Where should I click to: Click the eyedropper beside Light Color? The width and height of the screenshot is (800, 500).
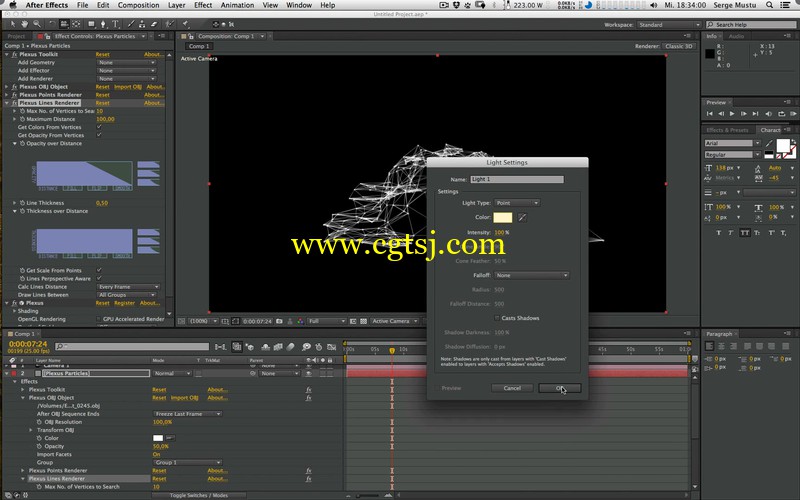click(x=522, y=218)
